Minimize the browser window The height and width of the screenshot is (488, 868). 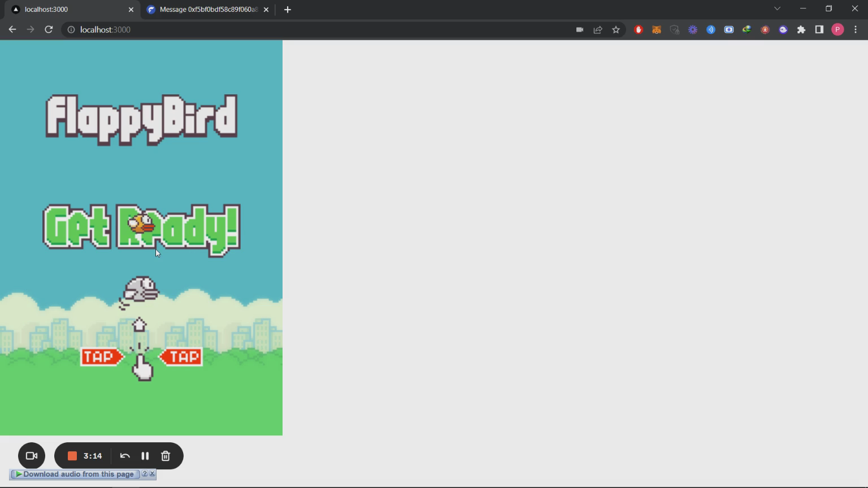[x=803, y=8]
